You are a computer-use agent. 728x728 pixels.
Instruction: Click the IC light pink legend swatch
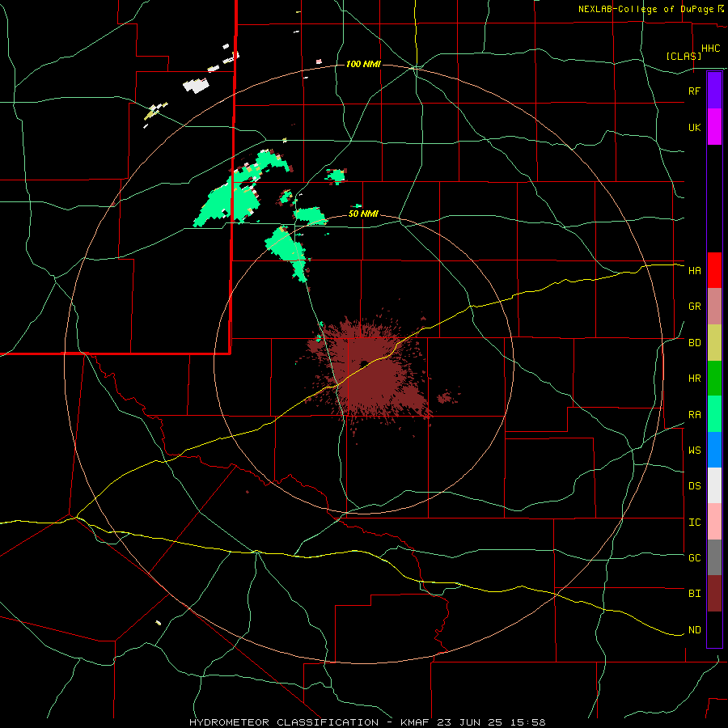coord(714,522)
